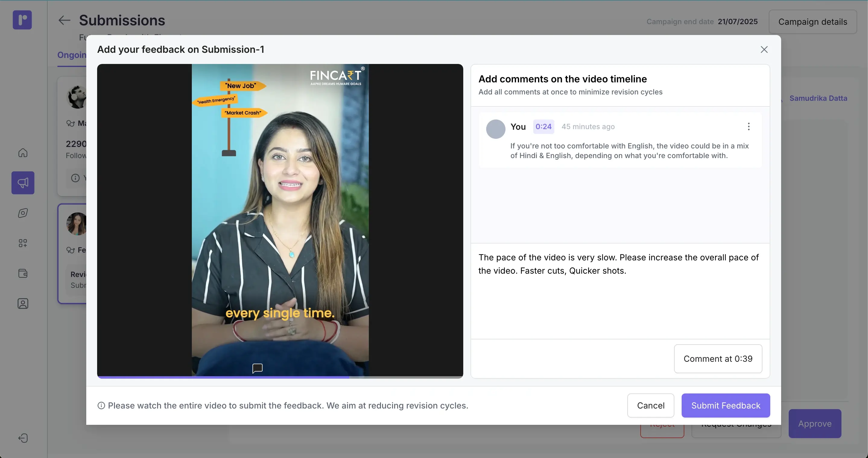Screen dimensions: 868x458
Task: Click the purple app logo icon
Action: 22,20
